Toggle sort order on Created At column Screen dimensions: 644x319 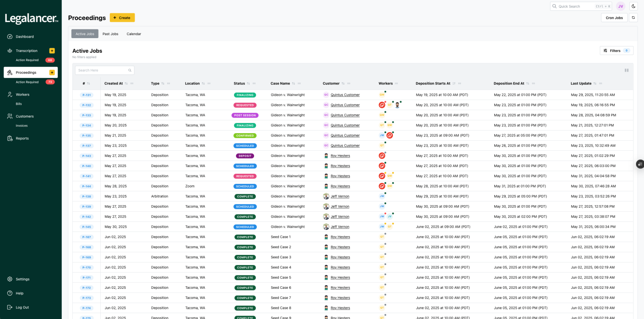tap(126, 84)
